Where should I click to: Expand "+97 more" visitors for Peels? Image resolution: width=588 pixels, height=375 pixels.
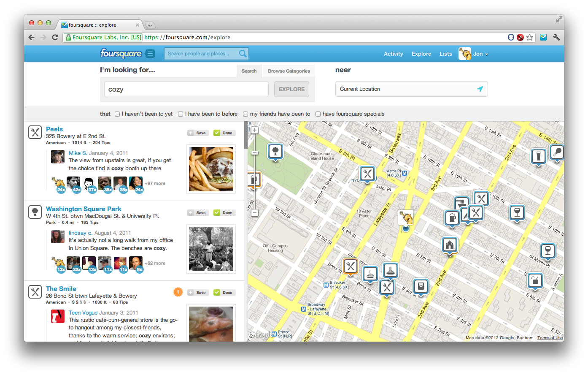point(155,184)
